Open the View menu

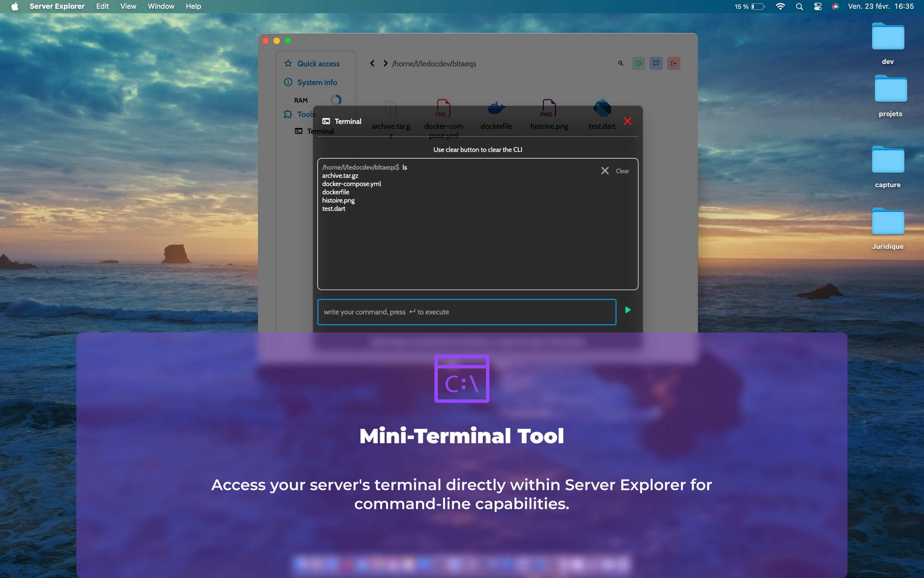click(x=128, y=6)
